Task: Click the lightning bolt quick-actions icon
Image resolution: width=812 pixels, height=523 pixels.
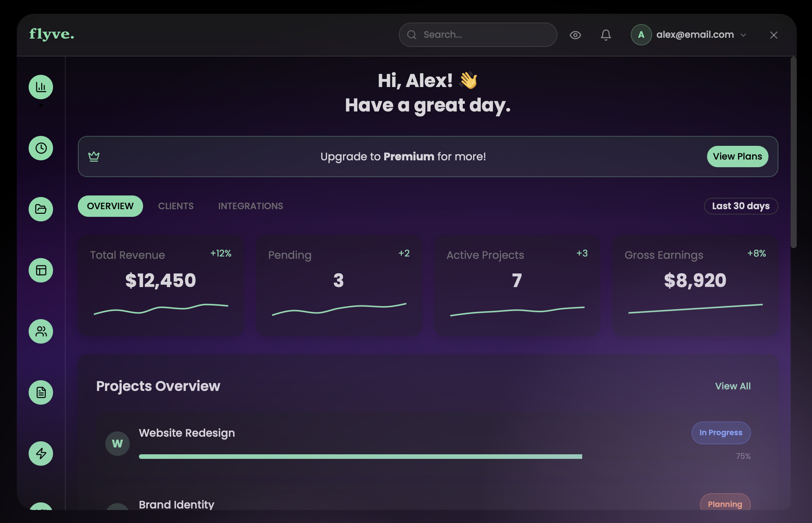Action: tap(40, 454)
